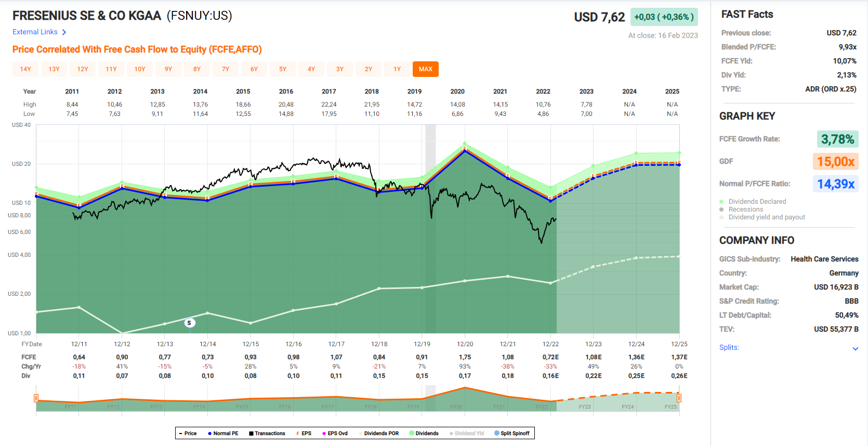Click the split marker S icon on chart
Screen dimensions: 868x446
[189, 323]
